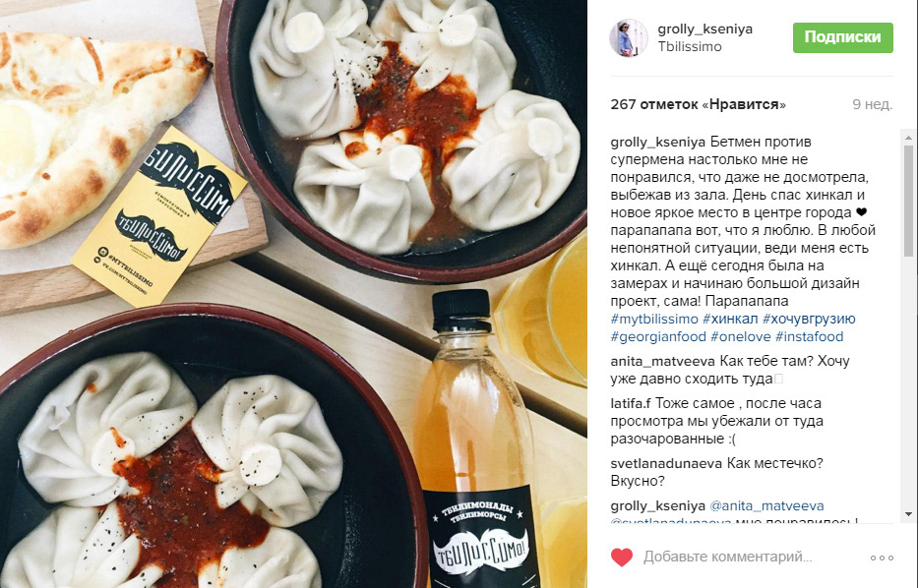Image resolution: width=918 pixels, height=588 pixels.
Task: Open the grolly_kseniya username in header
Action: (704, 29)
